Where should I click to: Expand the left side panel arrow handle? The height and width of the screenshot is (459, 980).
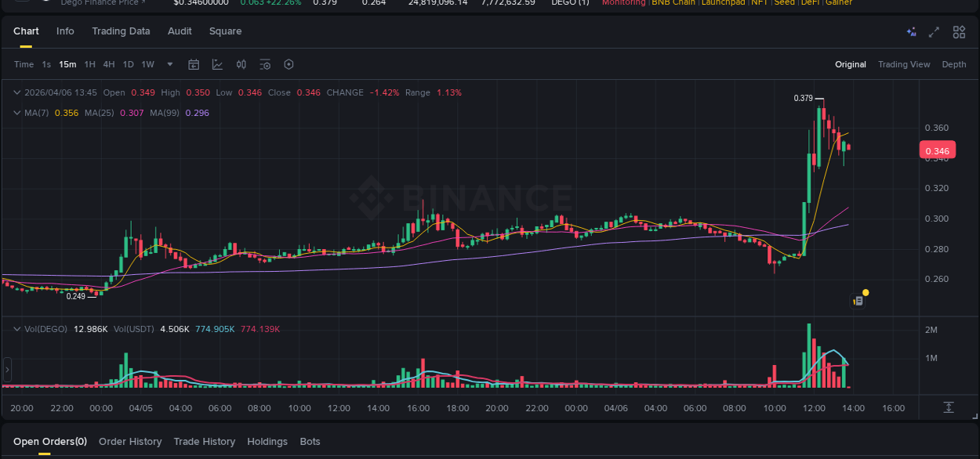7,369
